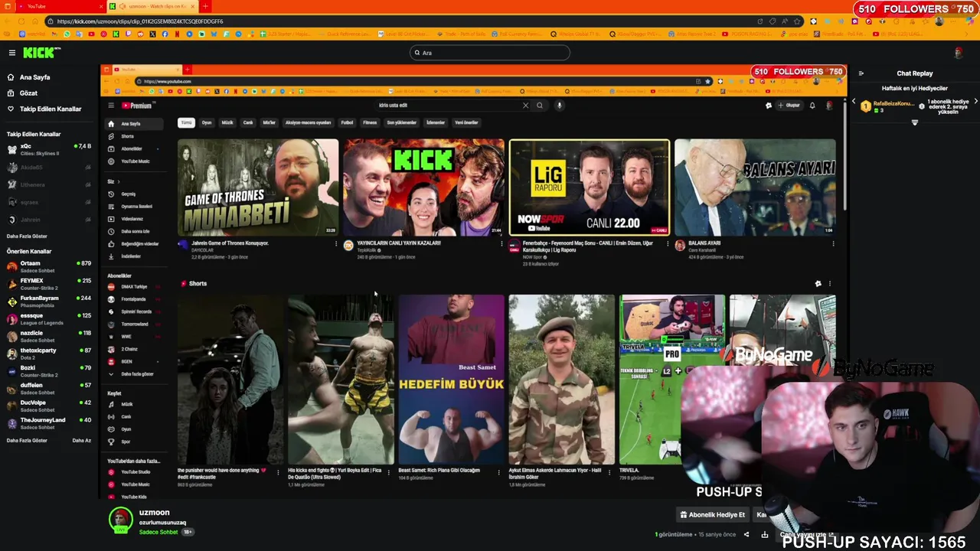
Task: Open the xQc followed channel
Action: coord(48,148)
